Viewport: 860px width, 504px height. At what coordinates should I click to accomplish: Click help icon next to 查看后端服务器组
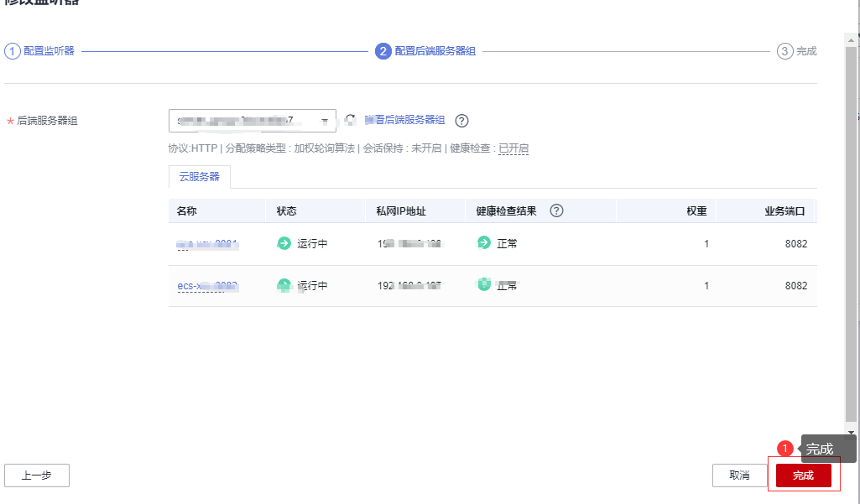pos(461,121)
